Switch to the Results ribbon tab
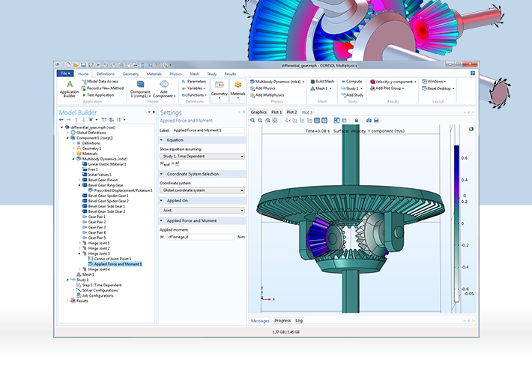This screenshot has width=532, height=392. 230,73
